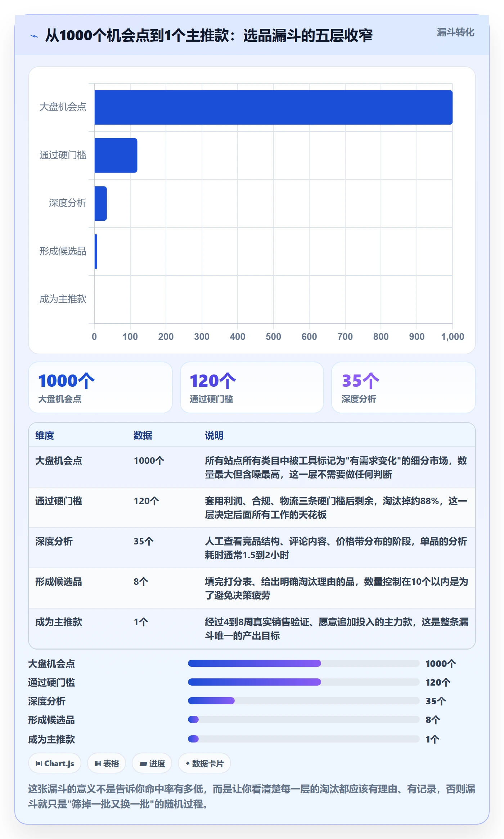Click the 成为主推款 y-axis label in the chart
The image size is (504, 839).
pos(63,299)
